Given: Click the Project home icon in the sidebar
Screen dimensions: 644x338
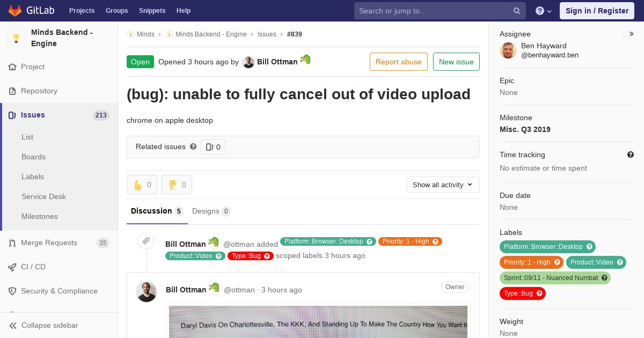Looking at the screenshot, I should [x=12, y=67].
